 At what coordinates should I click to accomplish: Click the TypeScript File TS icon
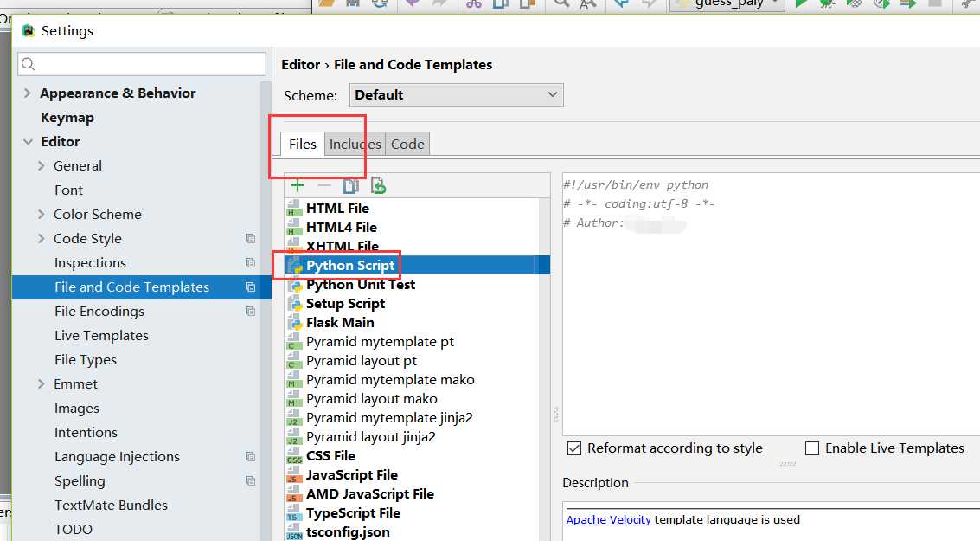pos(294,512)
